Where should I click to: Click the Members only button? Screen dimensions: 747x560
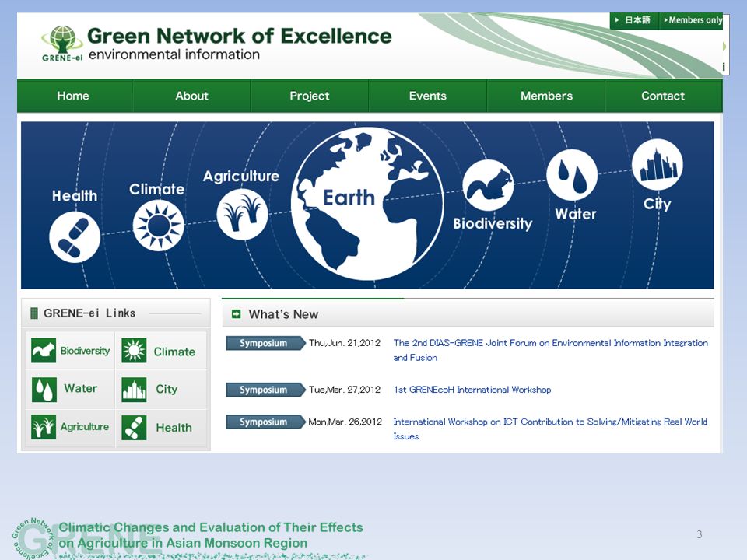coord(691,20)
